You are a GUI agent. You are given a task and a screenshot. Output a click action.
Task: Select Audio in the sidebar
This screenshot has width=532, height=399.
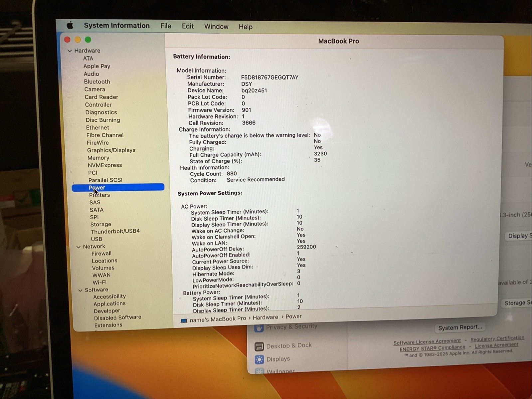tap(91, 74)
